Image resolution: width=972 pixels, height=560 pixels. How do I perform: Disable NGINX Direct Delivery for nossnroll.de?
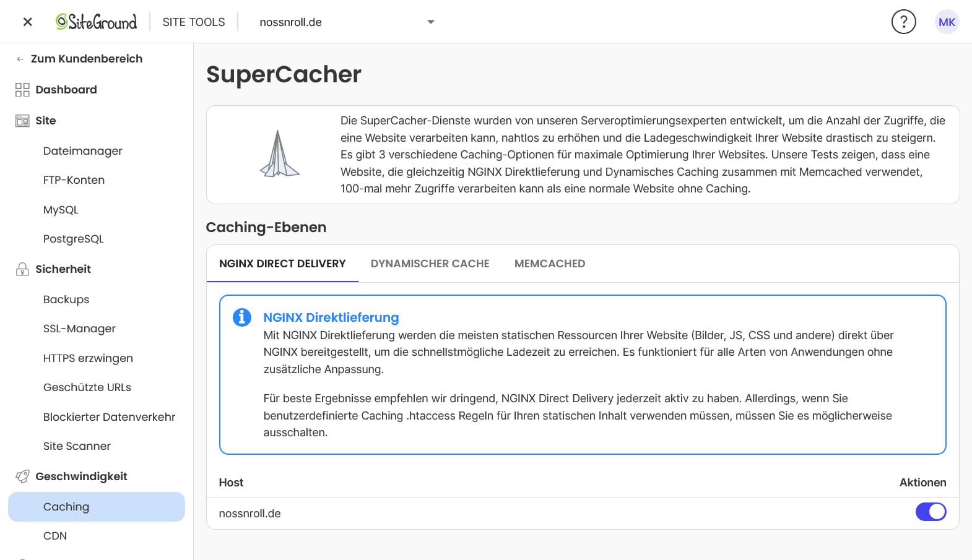931,512
